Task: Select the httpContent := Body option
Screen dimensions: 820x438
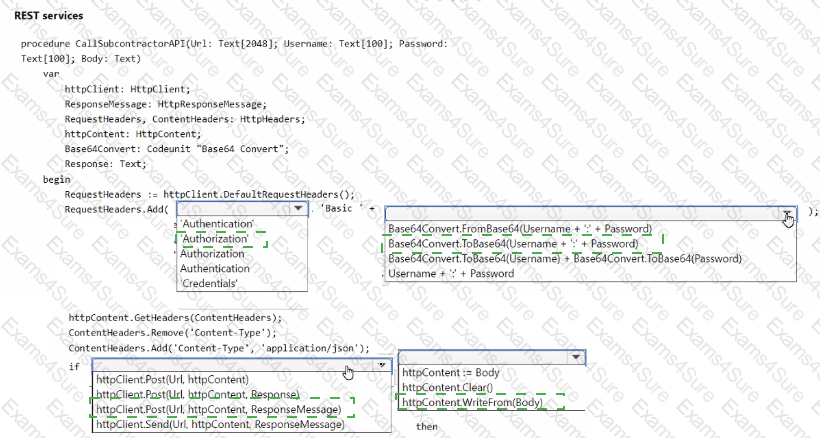Action: [443, 373]
